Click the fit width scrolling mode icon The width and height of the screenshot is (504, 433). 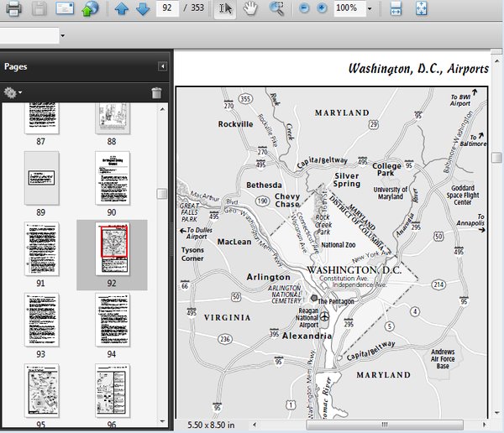click(x=396, y=9)
